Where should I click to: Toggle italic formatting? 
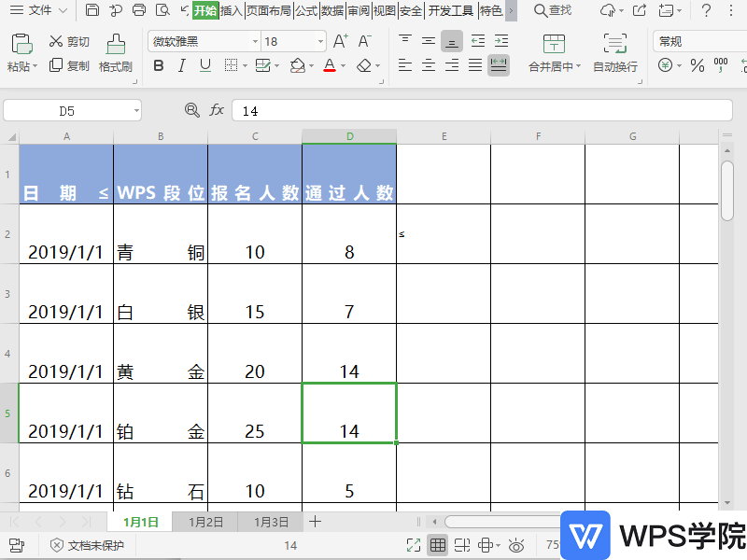180,66
